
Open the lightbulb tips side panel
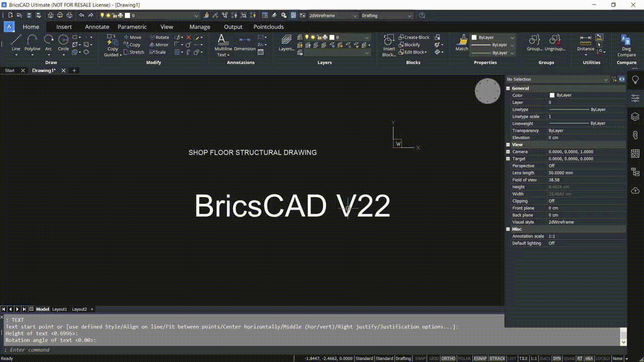pos(635,80)
